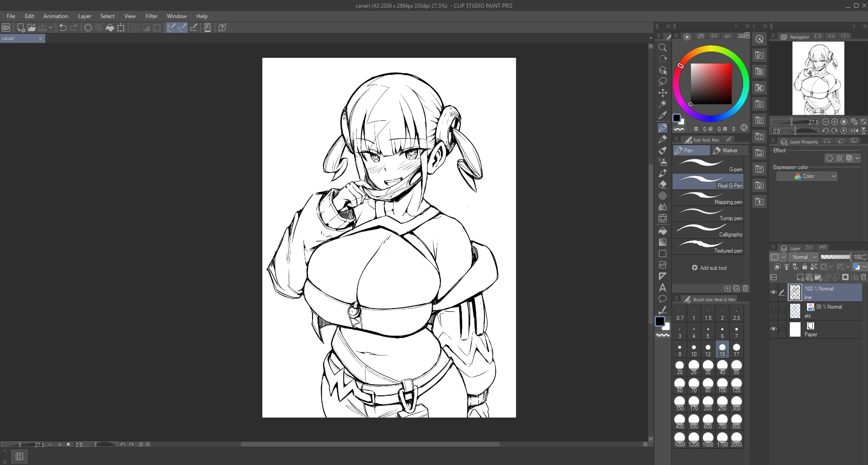This screenshot has width=868, height=465.
Task: Flip the canvas horizontally in Navigator
Action: tap(854, 131)
